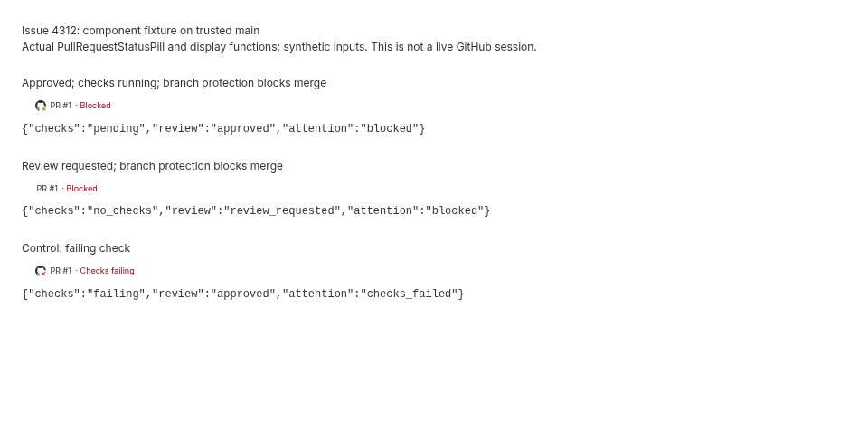The height and width of the screenshot is (429, 868).
Task: Click the "no_checks" value in the second JSON
Action: click(x=122, y=210)
